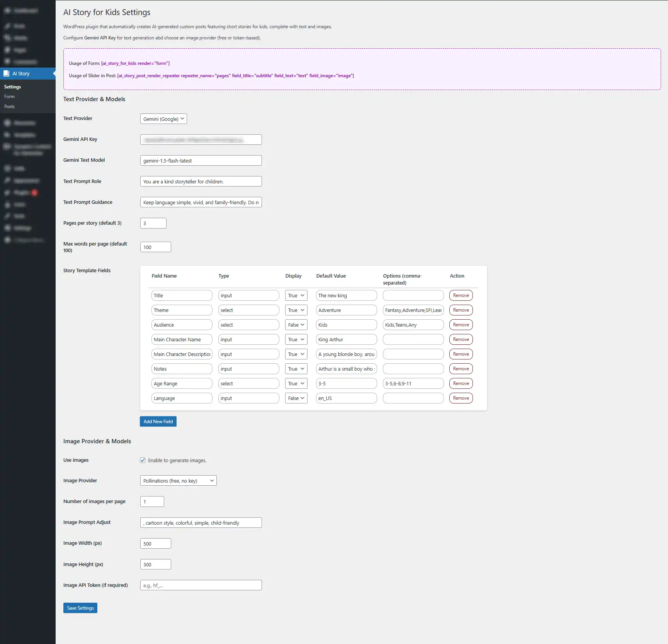
Task: Enable the 'Enable to generate images' checkbox
Action: [143, 460]
